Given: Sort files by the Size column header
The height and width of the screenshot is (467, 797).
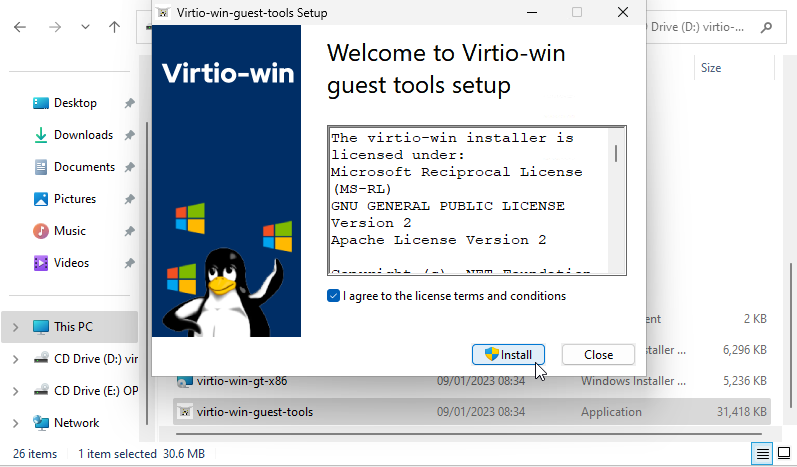Looking at the screenshot, I should click(711, 68).
